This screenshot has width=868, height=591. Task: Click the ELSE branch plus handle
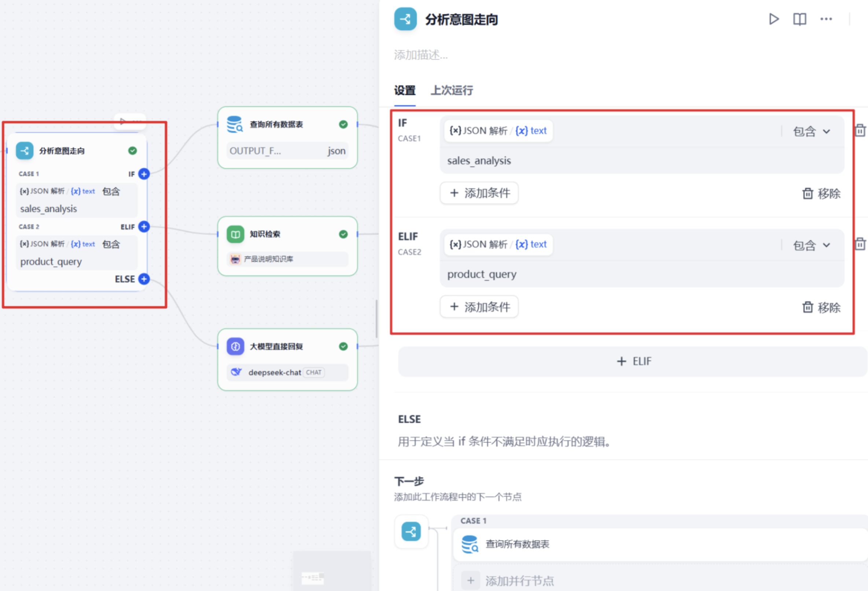tap(144, 279)
